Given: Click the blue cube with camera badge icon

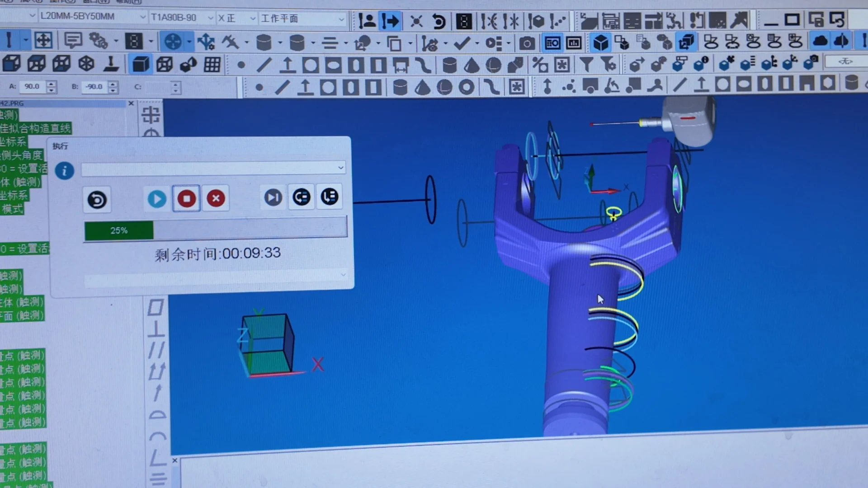Looking at the screenshot, I should [x=811, y=62].
